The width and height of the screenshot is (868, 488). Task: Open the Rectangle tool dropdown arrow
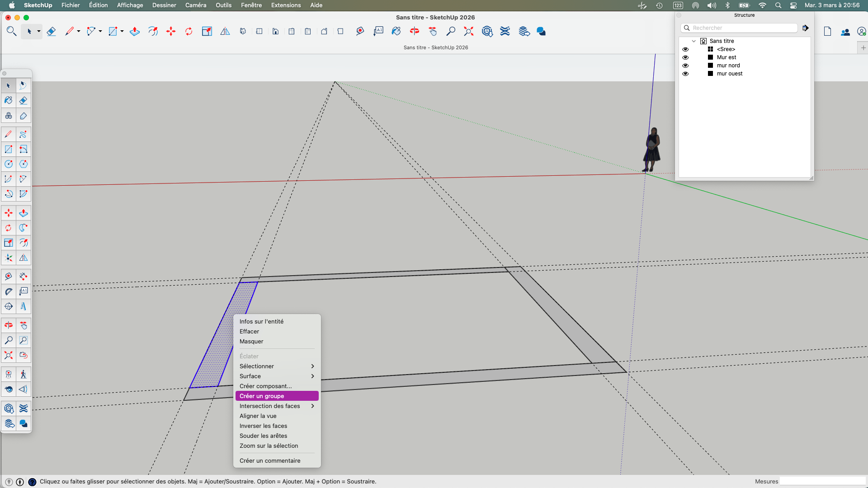coord(122,31)
